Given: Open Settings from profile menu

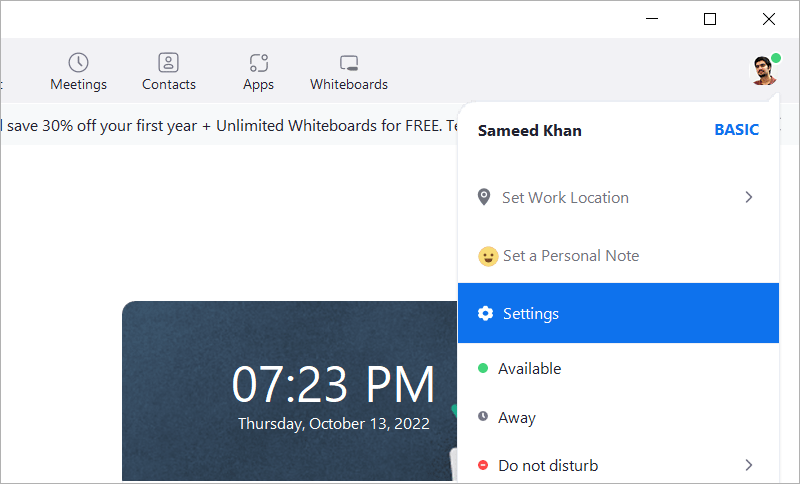Looking at the screenshot, I should [x=618, y=313].
